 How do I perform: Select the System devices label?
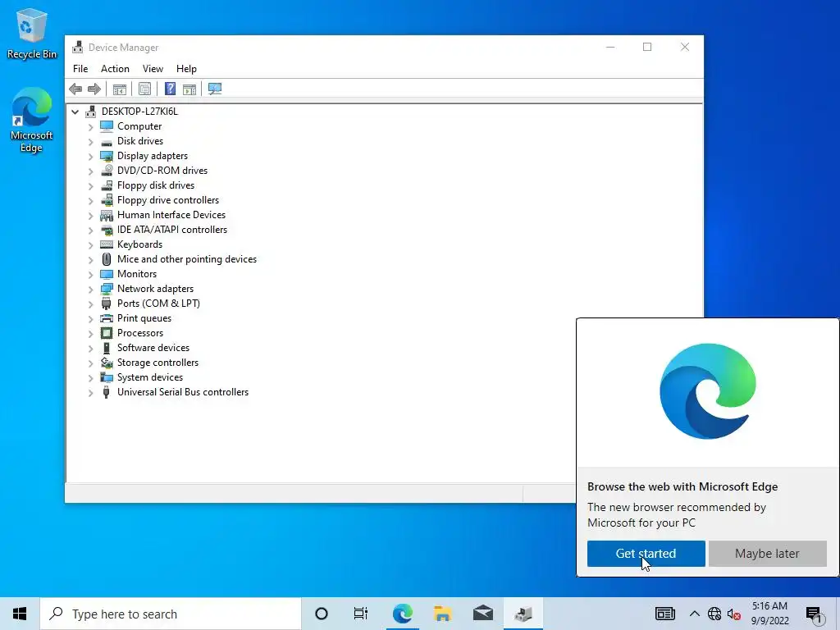pos(150,377)
